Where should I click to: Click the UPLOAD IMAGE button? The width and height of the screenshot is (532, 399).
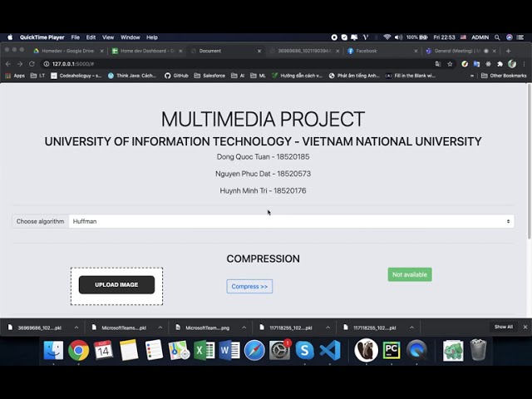[x=116, y=285]
